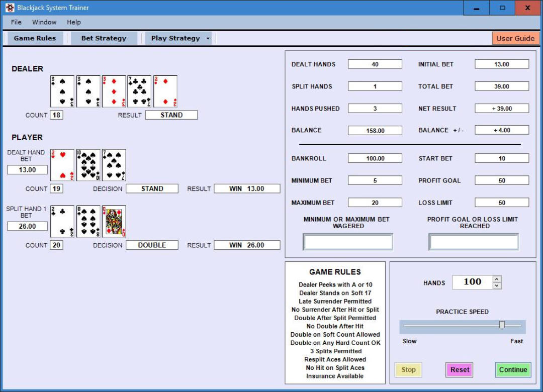The height and width of the screenshot is (392, 543).
Task: Click the green Continue button
Action: click(513, 369)
